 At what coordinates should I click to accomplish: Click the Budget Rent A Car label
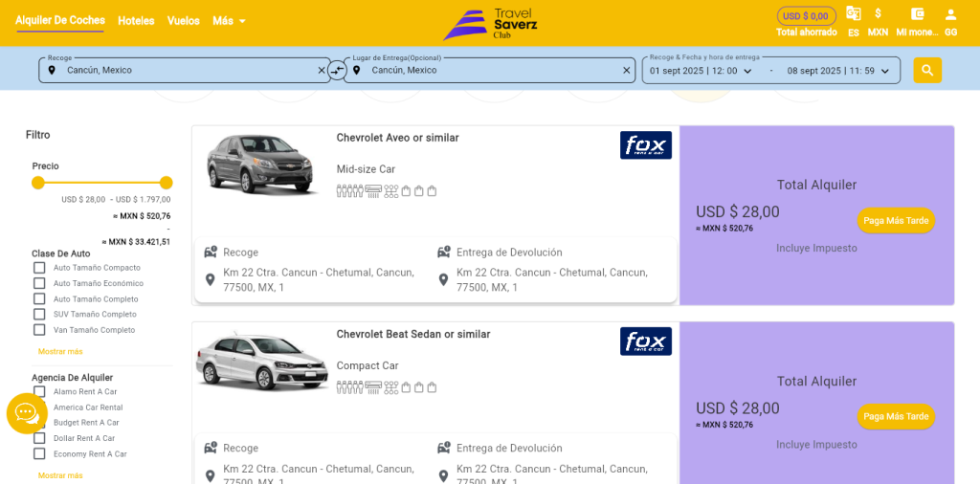coord(86,423)
